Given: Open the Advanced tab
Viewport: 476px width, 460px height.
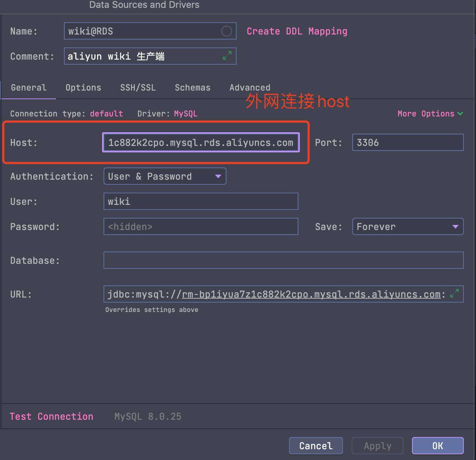Looking at the screenshot, I should click(250, 88).
